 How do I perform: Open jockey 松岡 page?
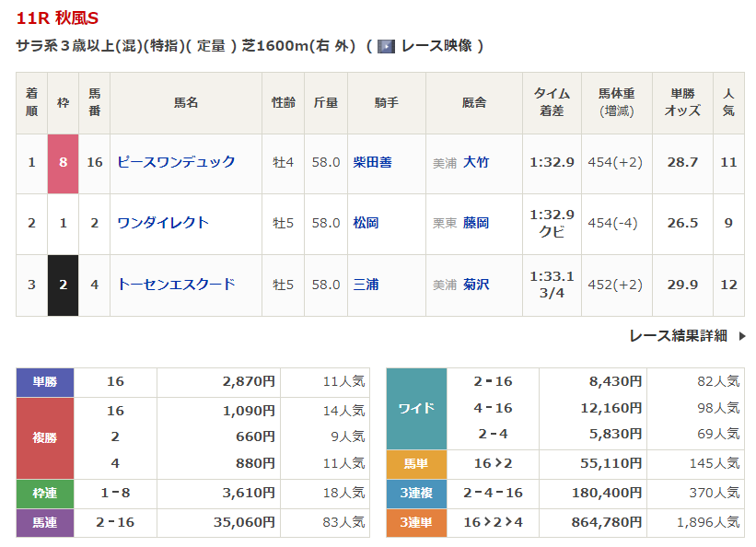[366, 223]
